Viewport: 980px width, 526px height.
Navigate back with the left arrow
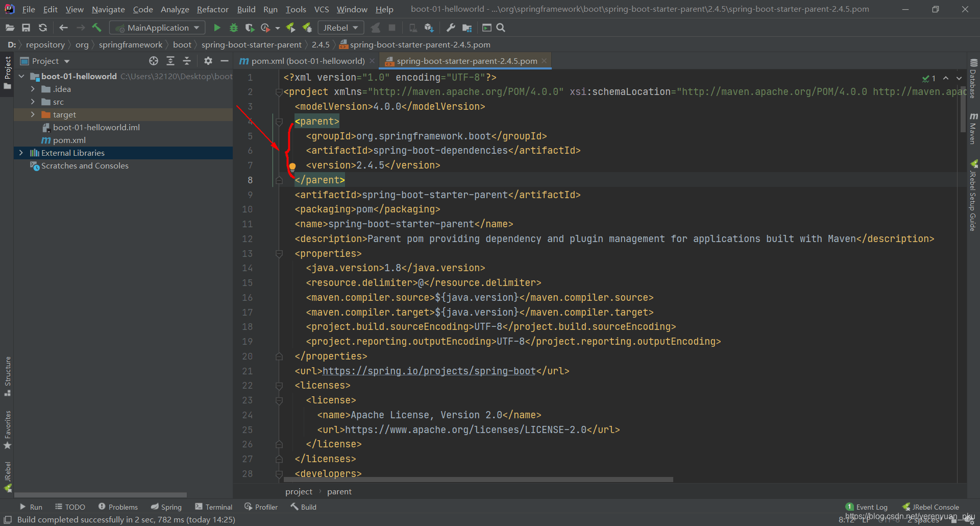pyautogui.click(x=63, y=28)
